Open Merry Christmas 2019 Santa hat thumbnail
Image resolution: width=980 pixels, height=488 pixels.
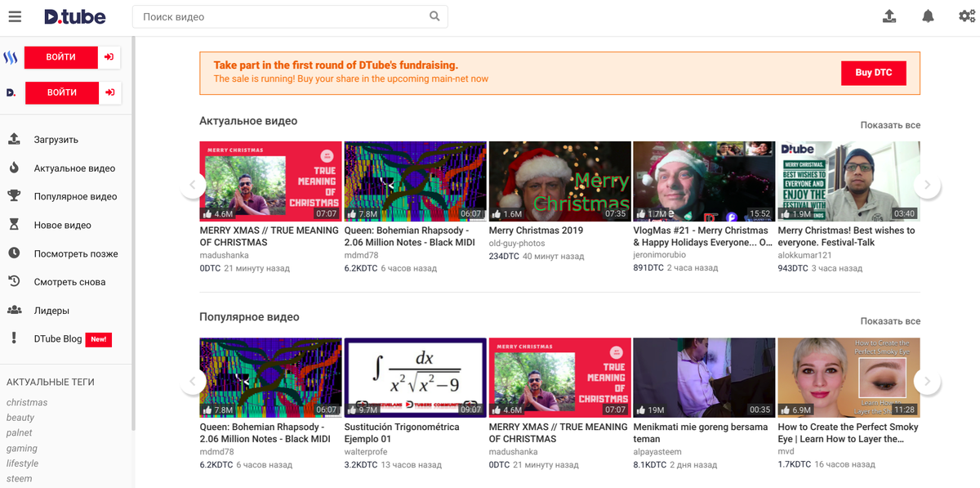[559, 181]
